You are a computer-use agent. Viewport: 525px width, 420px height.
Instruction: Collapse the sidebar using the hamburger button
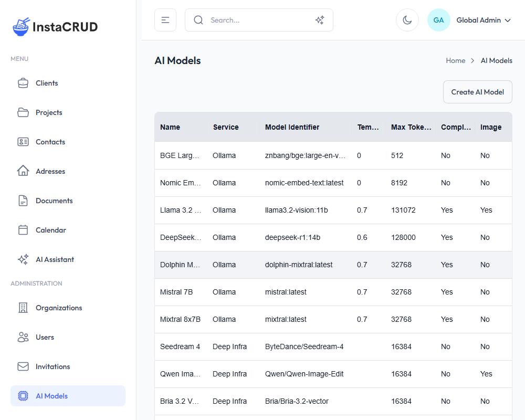click(165, 20)
